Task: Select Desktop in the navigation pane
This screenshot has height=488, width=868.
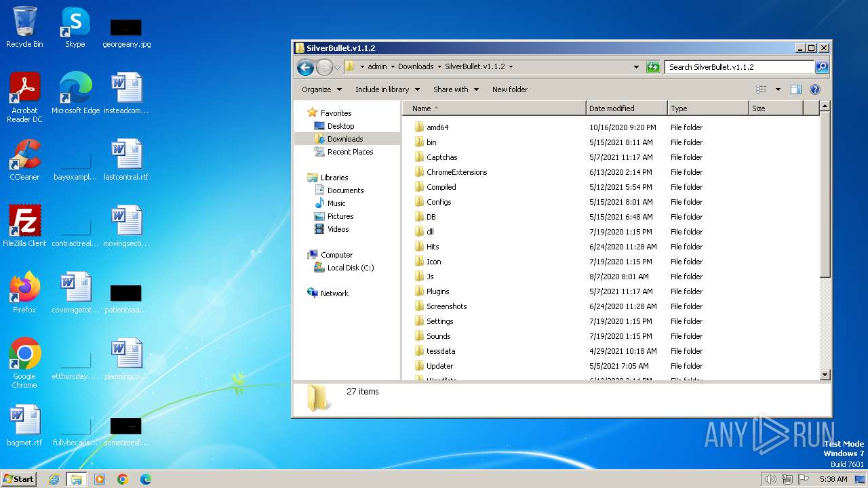Action: coord(340,126)
